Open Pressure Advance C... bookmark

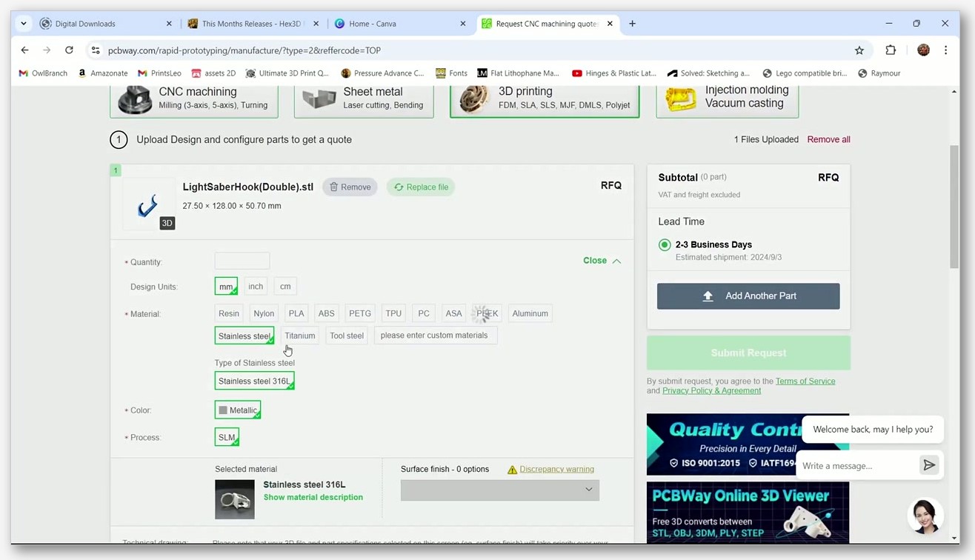coord(382,73)
